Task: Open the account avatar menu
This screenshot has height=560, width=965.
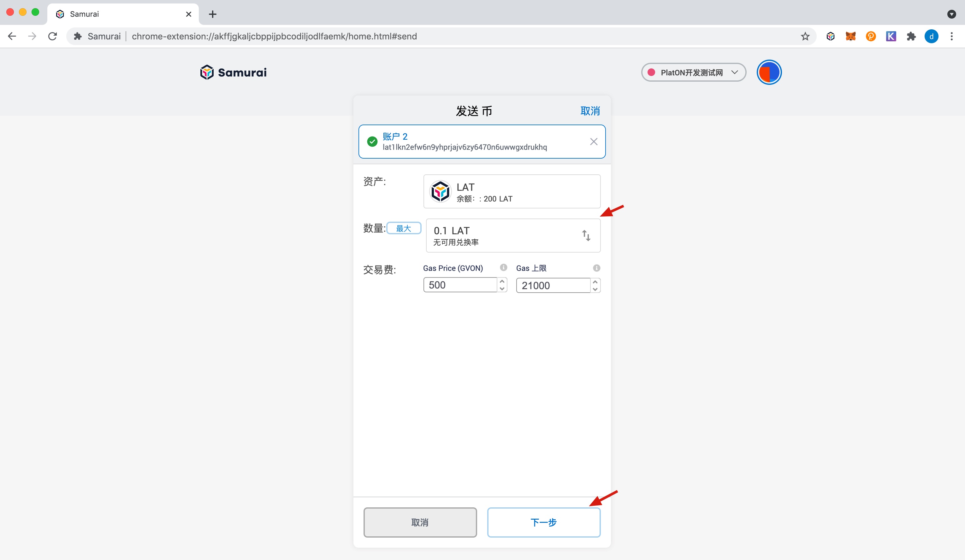Action: point(769,72)
